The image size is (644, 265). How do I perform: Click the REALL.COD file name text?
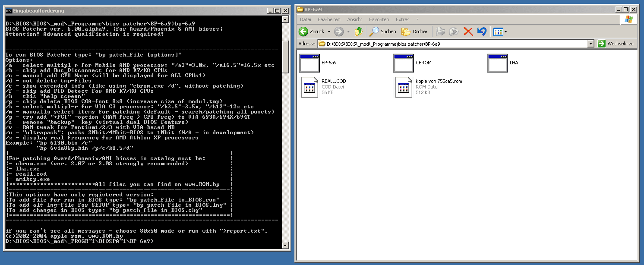click(x=334, y=81)
